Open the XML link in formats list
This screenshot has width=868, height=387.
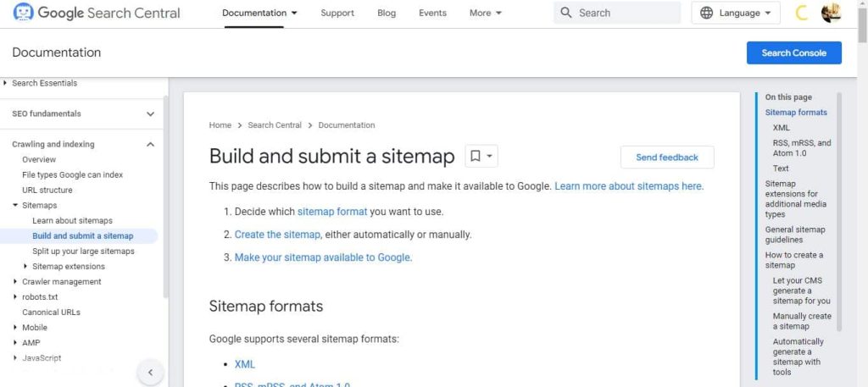(x=245, y=364)
